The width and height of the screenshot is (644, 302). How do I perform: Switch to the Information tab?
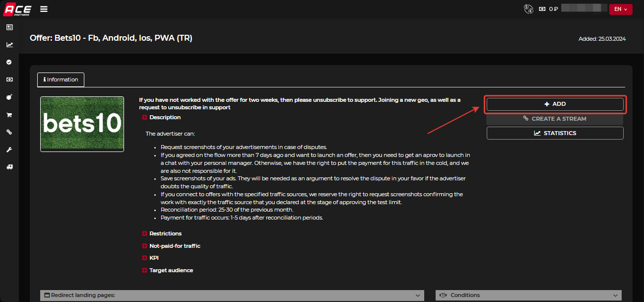click(61, 79)
